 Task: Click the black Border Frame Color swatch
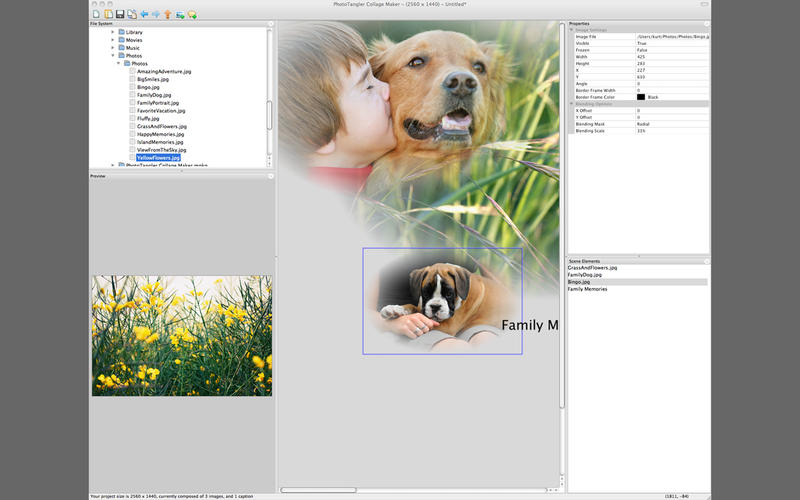(641, 96)
